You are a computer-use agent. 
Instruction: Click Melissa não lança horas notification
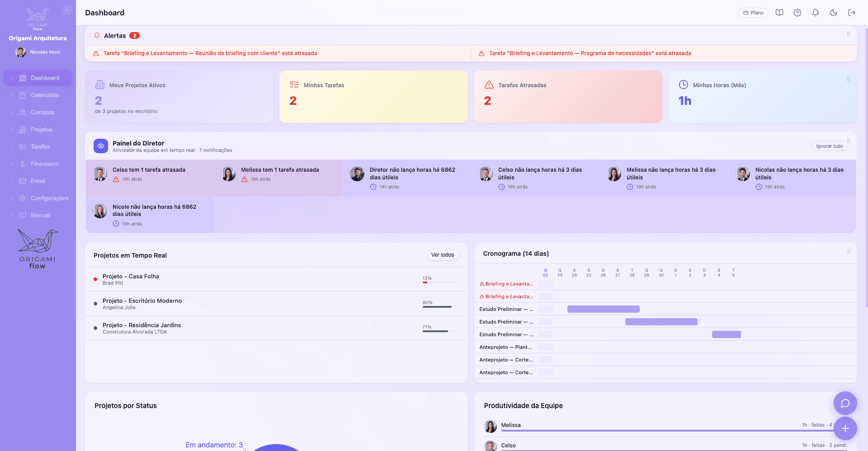[x=664, y=178]
